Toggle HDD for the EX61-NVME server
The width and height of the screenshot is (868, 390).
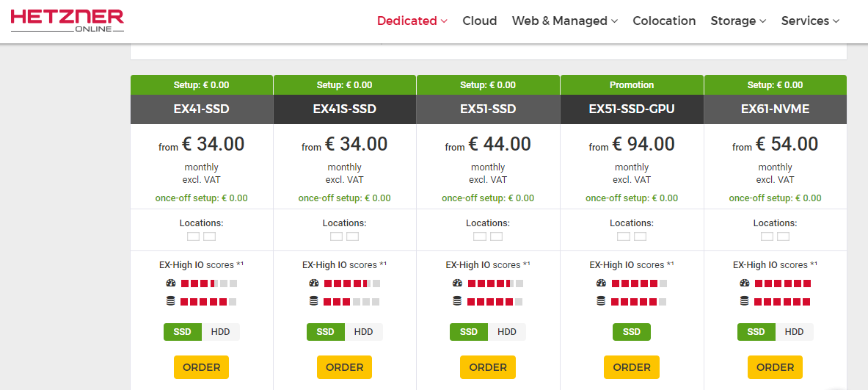[x=794, y=332]
